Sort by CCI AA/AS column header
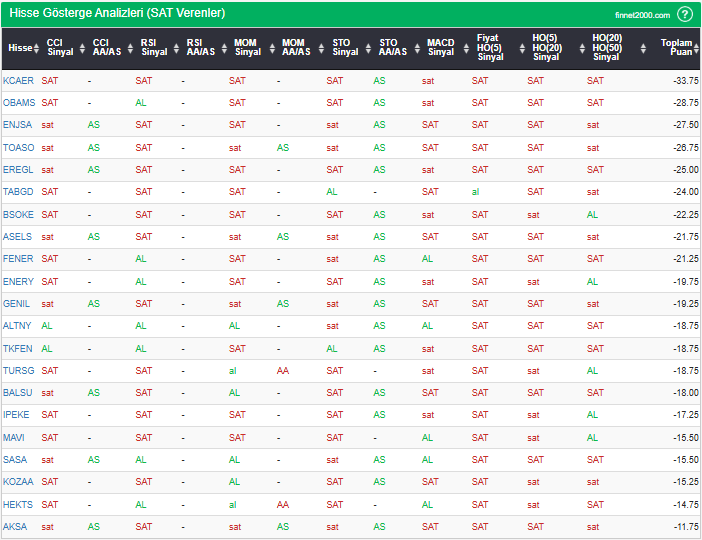The height and width of the screenshot is (540, 702). coord(106,48)
